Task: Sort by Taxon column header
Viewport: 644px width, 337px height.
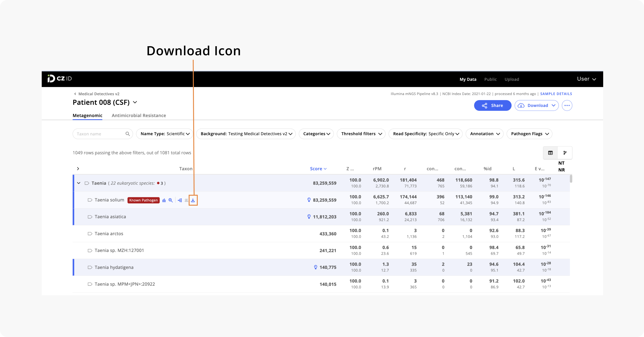Action: click(186, 169)
